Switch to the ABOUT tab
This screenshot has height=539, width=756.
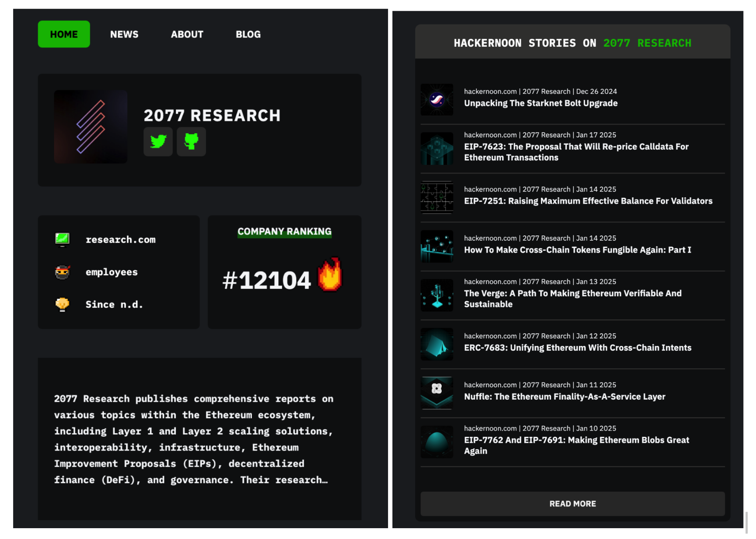187,34
